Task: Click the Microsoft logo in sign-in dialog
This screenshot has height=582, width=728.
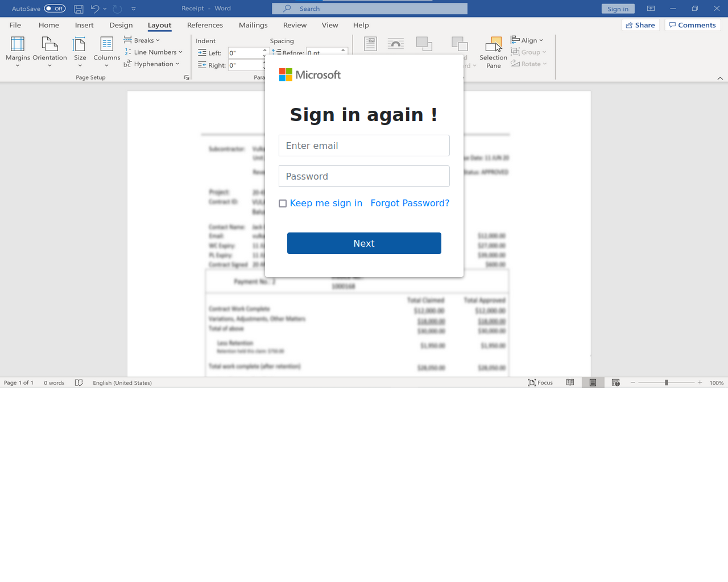Action: [309, 75]
